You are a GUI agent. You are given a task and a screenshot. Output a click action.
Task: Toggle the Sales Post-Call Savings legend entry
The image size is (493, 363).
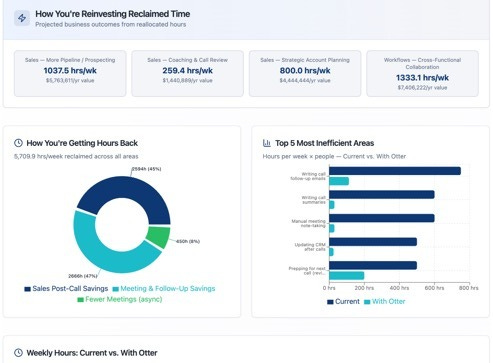click(66, 289)
